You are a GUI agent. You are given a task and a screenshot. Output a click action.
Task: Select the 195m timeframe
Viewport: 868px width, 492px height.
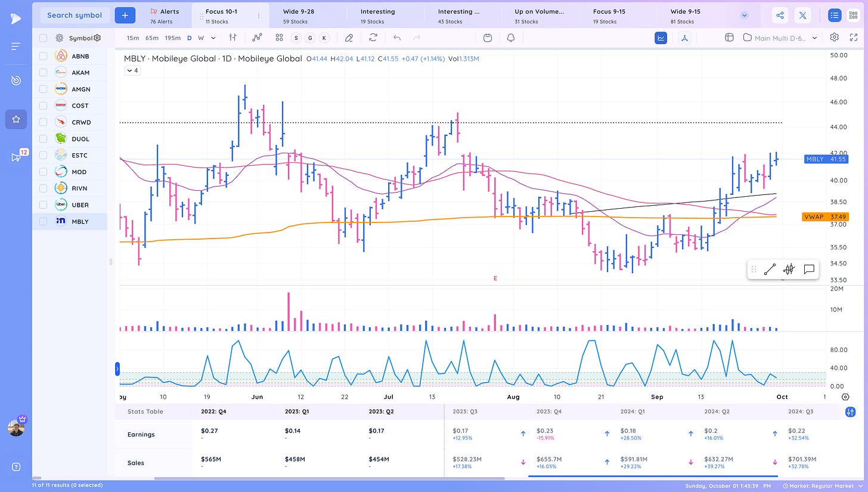(x=173, y=38)
